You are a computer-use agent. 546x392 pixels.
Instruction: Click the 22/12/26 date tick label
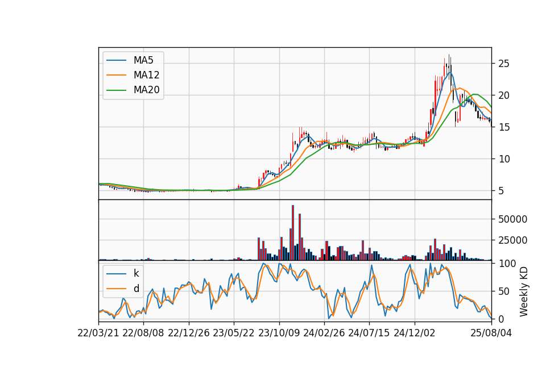189,333
